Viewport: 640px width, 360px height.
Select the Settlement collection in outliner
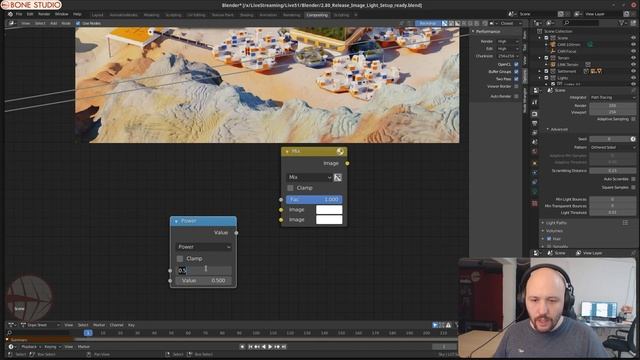click(x=567, y=71)
